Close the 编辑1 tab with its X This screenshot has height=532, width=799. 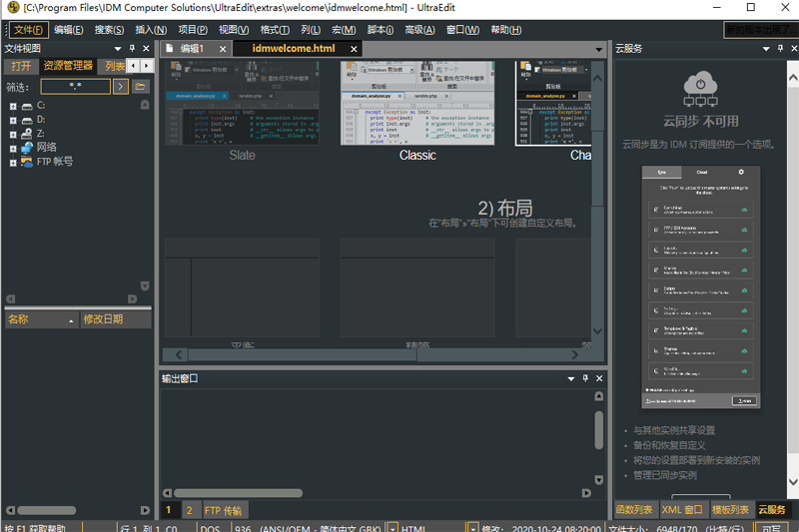[x=222, y=48]
